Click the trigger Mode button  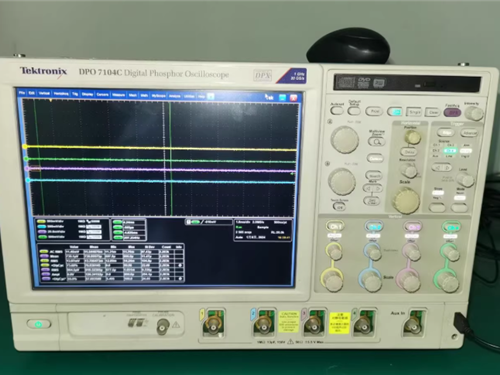(x=459, y=208)
